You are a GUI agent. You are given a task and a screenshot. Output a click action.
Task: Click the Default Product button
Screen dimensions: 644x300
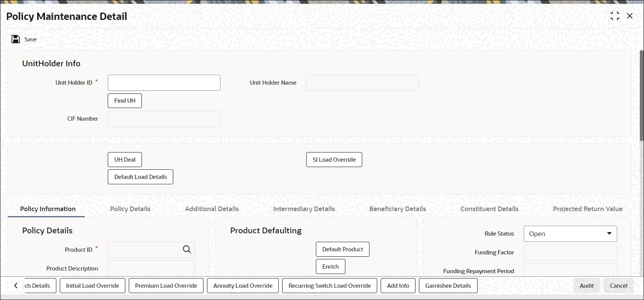click(x=343, y=249)
